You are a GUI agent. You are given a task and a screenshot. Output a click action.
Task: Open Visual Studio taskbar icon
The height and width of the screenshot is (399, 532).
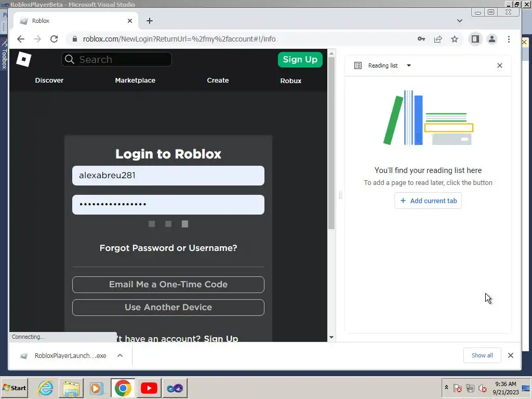pos(175,388)
